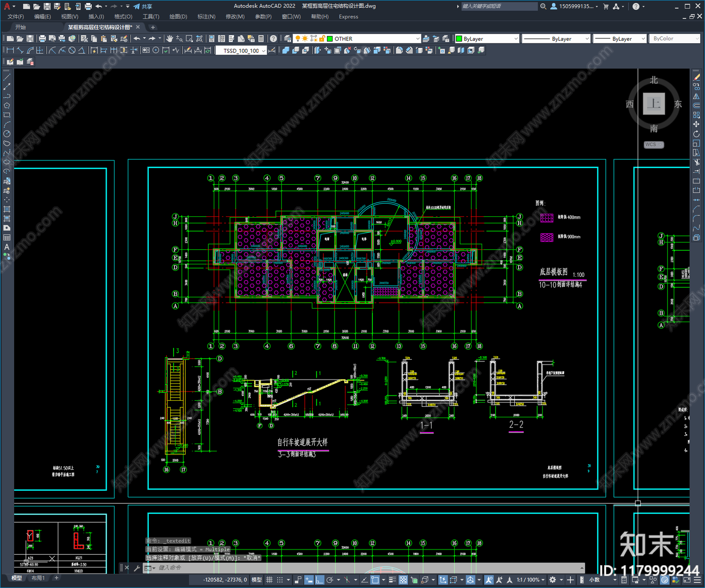Select the Move tool on right toolbar
705x588 pixels.
coord(696,124)
